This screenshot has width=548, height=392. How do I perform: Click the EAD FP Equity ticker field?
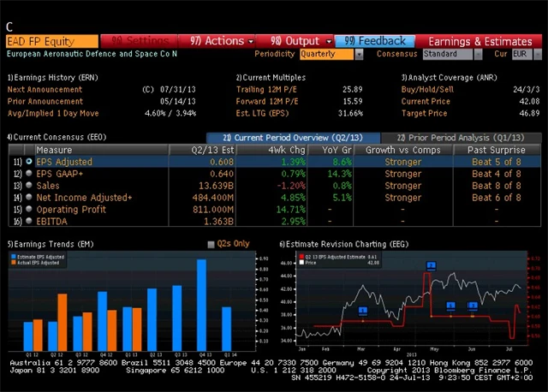coord(51,40)
